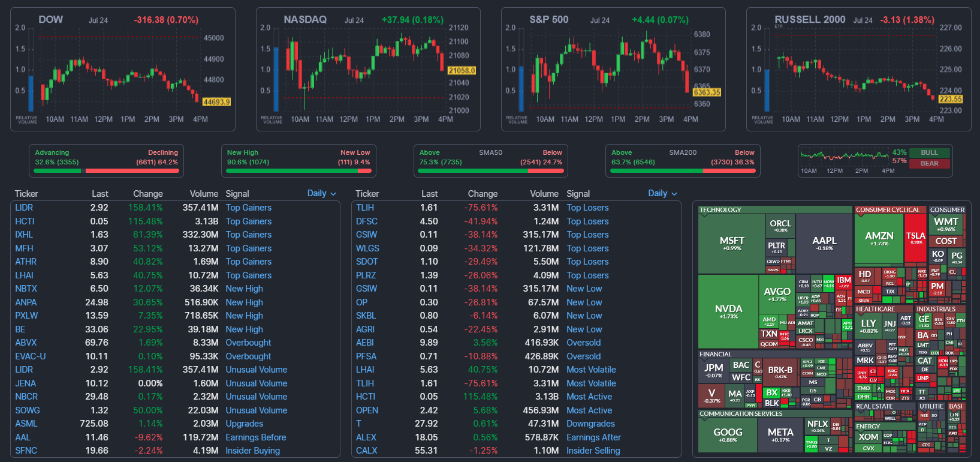Select the BRK-B tile in heatmap
Viewport: 980px width, 462px height.
point(780,373)
